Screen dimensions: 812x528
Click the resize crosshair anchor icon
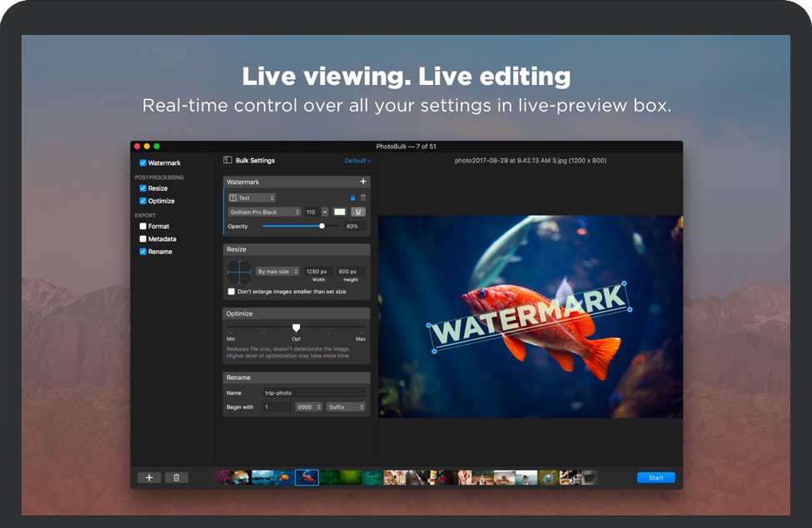(239, 271)
